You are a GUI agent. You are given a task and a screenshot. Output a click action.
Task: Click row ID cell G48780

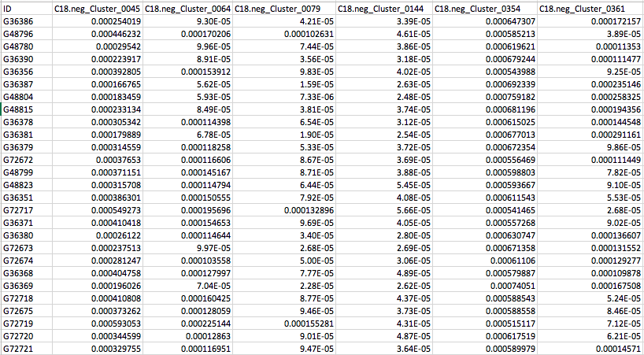click(x=27, y=46)
